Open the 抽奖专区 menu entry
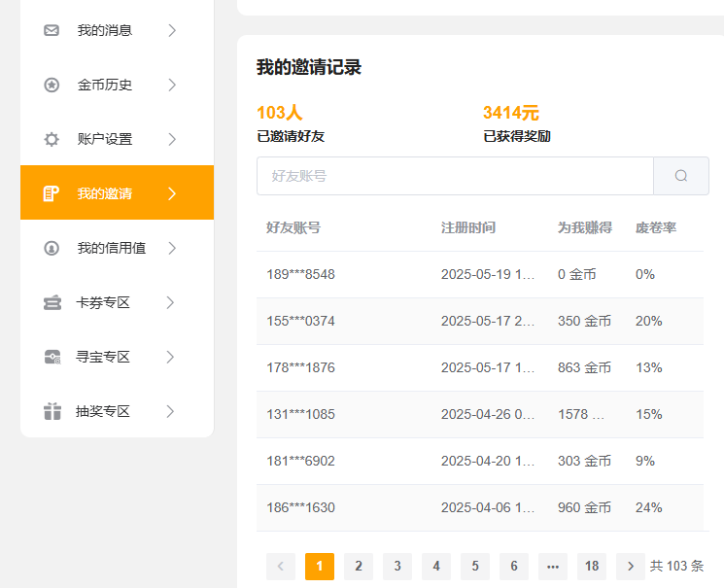724x588 pixels. [x=117, y=411]
